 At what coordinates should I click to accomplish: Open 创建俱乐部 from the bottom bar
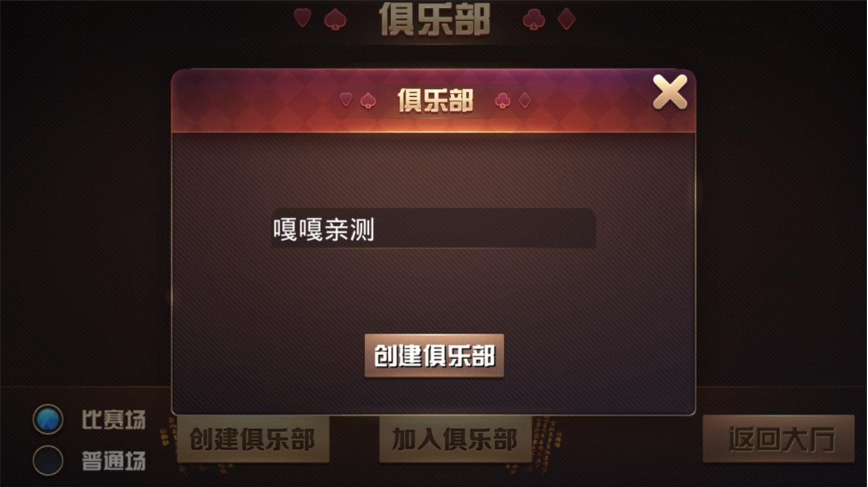pos(253,439)
